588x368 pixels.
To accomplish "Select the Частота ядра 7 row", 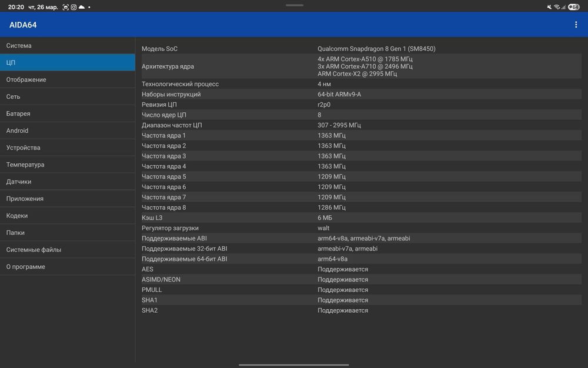I will [362, 197].
